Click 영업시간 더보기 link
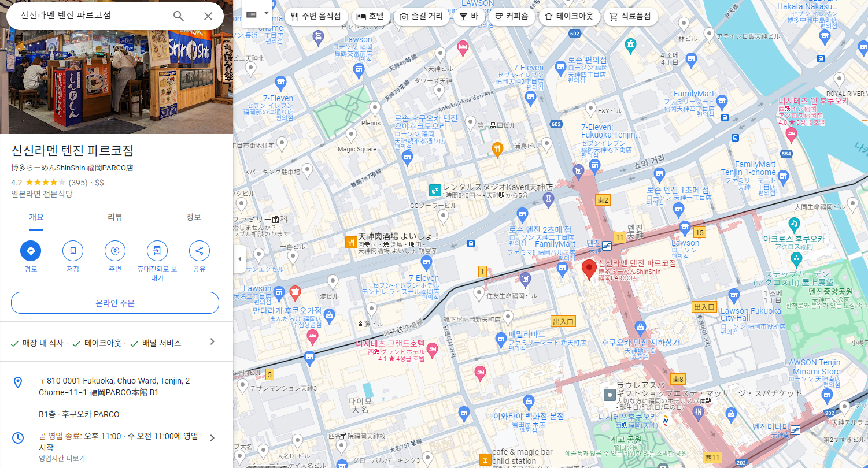The height and width of the screenshot is (468, 868). (62, 458)
